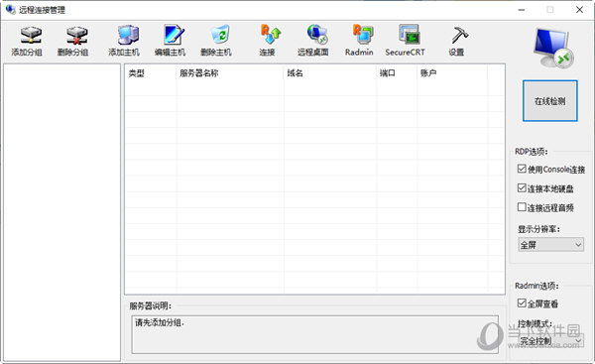Image resolution: width=595 pixels, height=364 pixels.
Task: Sort by the 类型 column header
Action: [x=151, y=72]
